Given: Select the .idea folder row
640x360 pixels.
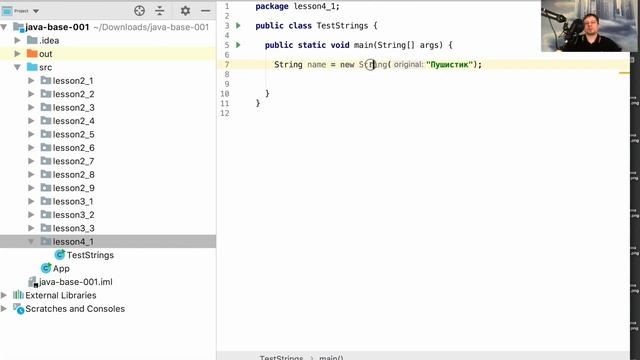Looking at the screenshot, I should point(108,40).
